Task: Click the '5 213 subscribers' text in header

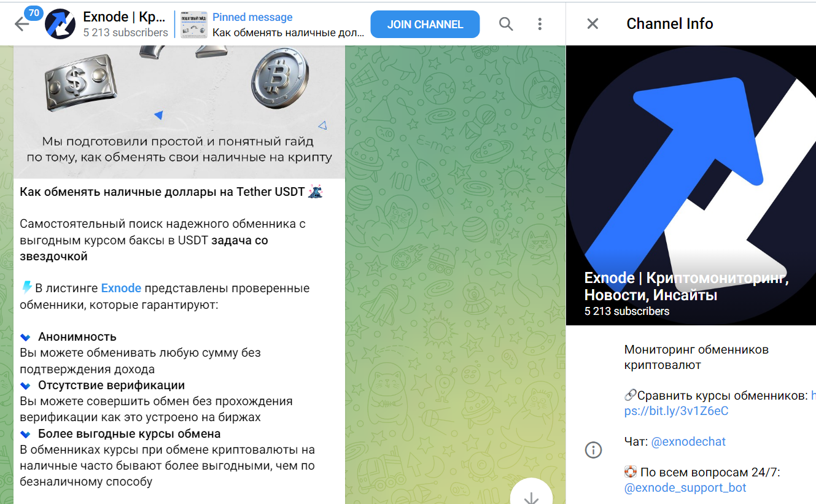Action: (x=125, y=33)
